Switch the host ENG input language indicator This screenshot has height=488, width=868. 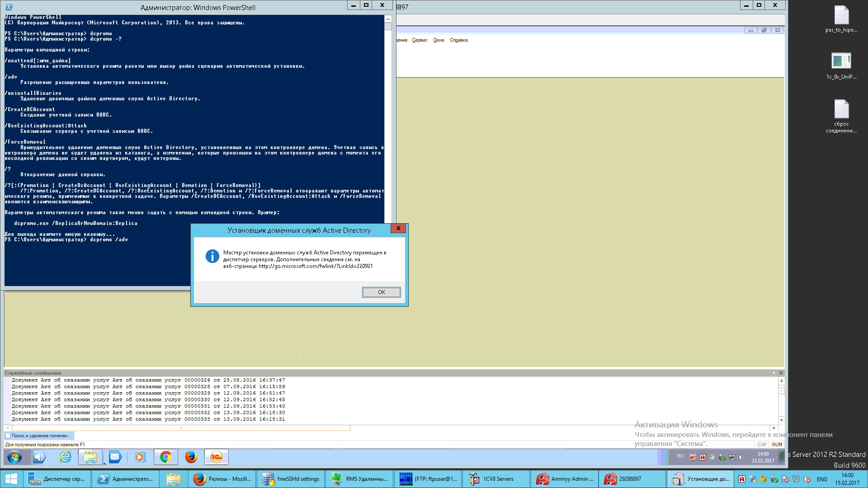click(822, 479)
